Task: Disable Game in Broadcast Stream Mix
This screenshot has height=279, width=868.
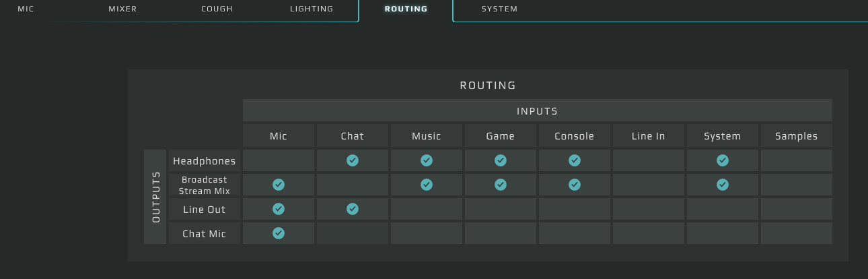Action: (x=501, y=185)
